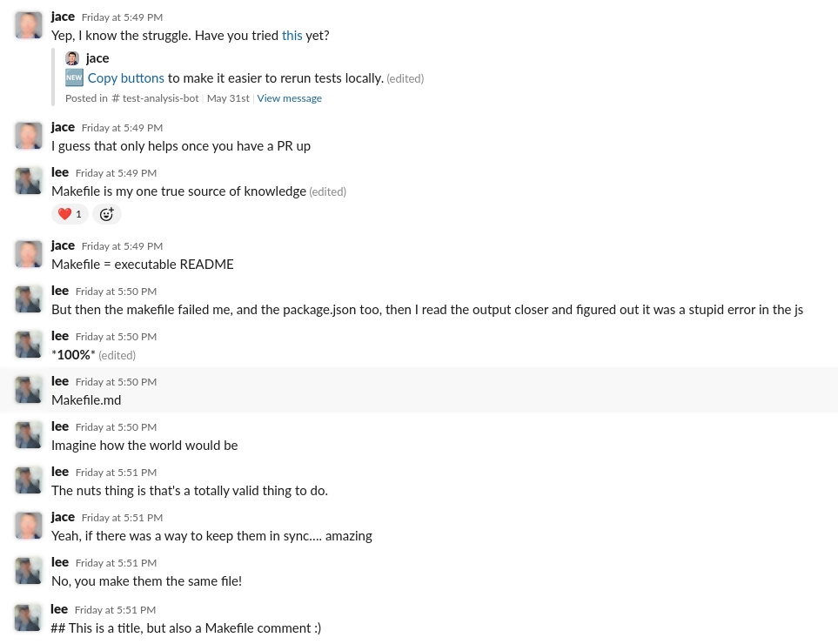Click the bold jace name inside the quote

click(97, 58)
